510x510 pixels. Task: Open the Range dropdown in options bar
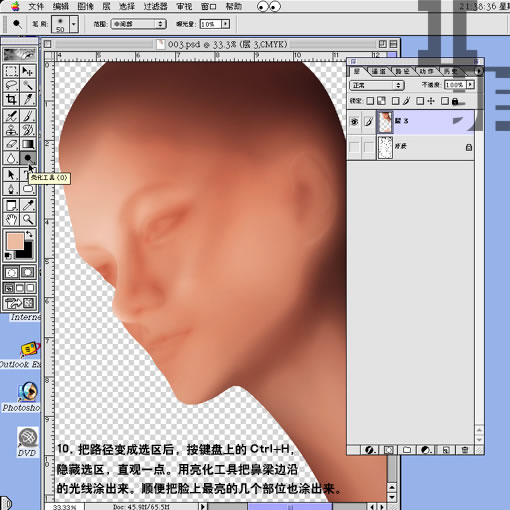139,24
